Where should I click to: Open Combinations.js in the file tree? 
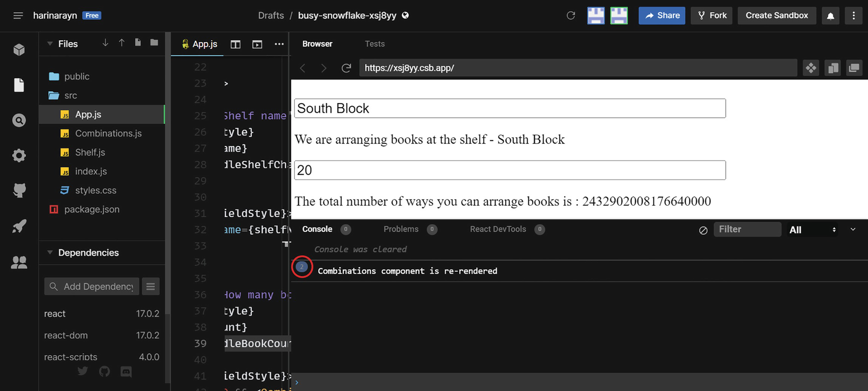click(108, 133)
